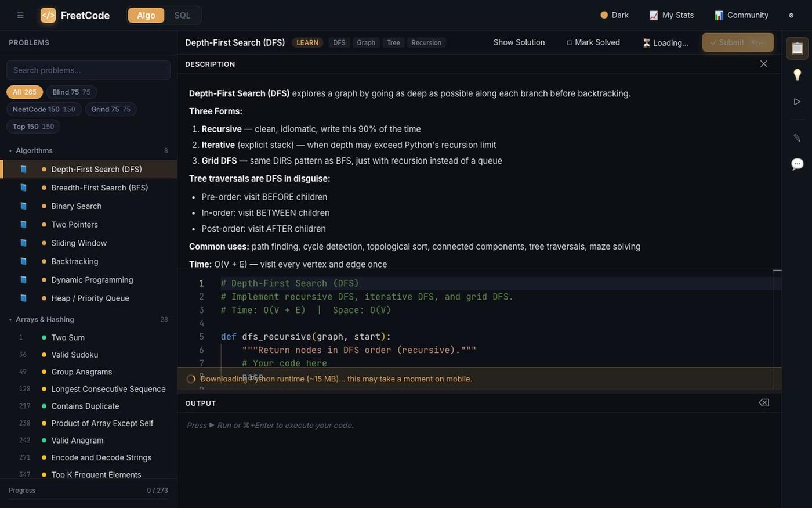Close the Description panel
812x508 pixels.
(763, 64)
